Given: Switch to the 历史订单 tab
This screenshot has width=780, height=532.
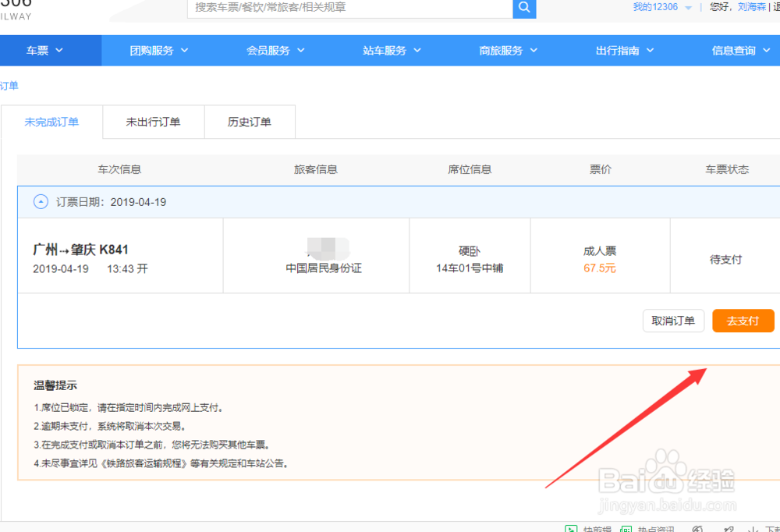Looking at the screenshot, I should coord(250,122).
